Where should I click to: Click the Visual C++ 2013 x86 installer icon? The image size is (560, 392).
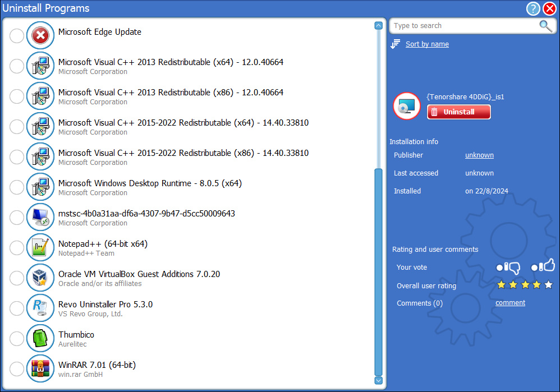[x=40, y=96]
